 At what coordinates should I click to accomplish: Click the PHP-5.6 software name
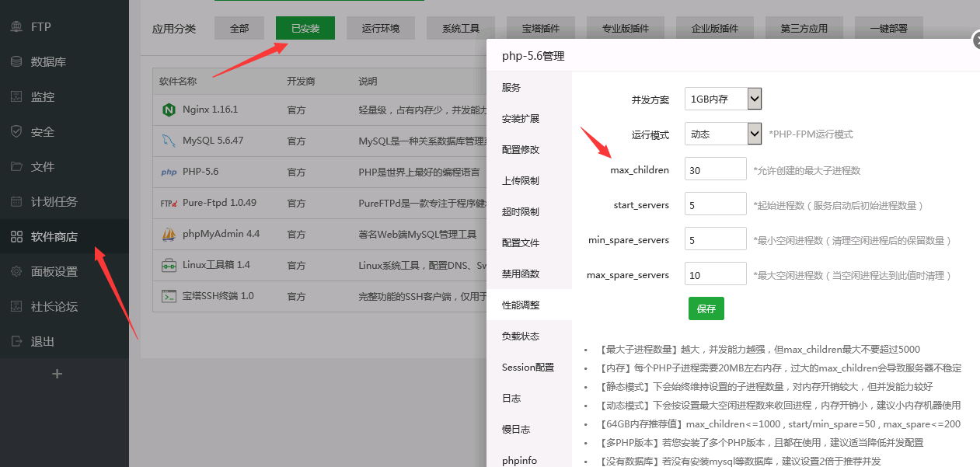click(201, 172)
